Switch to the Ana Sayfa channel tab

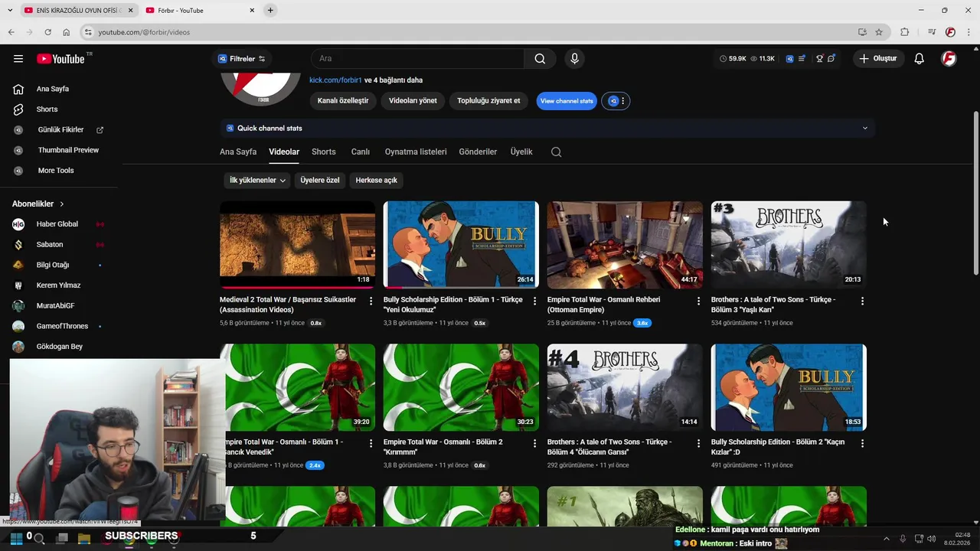point(238,152)
